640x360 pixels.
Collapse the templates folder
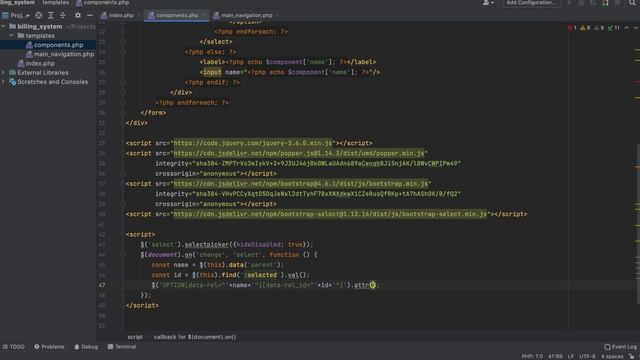point(11,36)
